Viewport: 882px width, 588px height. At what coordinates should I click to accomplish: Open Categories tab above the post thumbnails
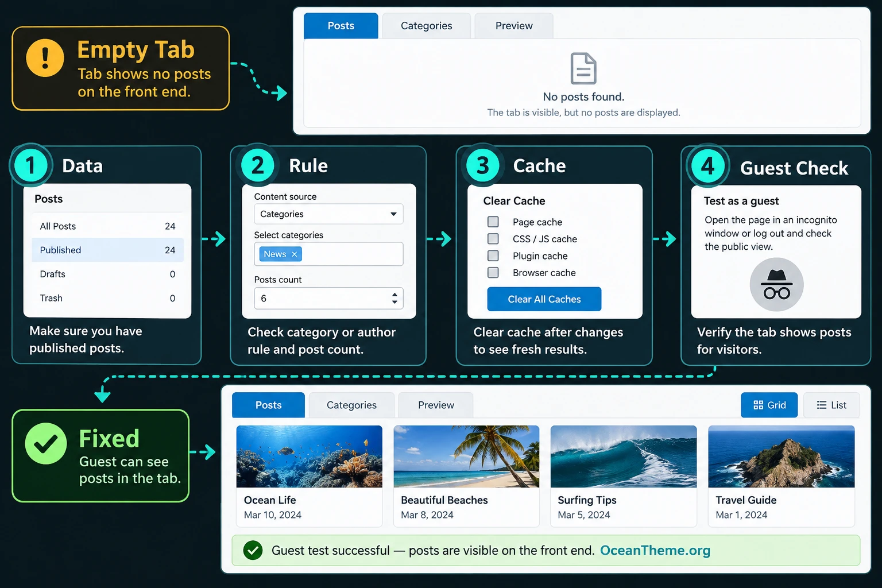coord(351,405)
